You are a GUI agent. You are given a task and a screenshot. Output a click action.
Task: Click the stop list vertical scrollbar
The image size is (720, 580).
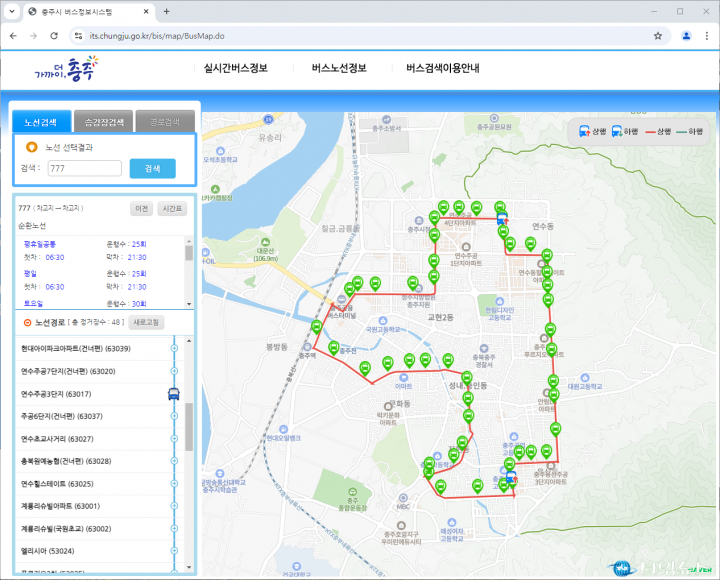[x=189, y=425]
